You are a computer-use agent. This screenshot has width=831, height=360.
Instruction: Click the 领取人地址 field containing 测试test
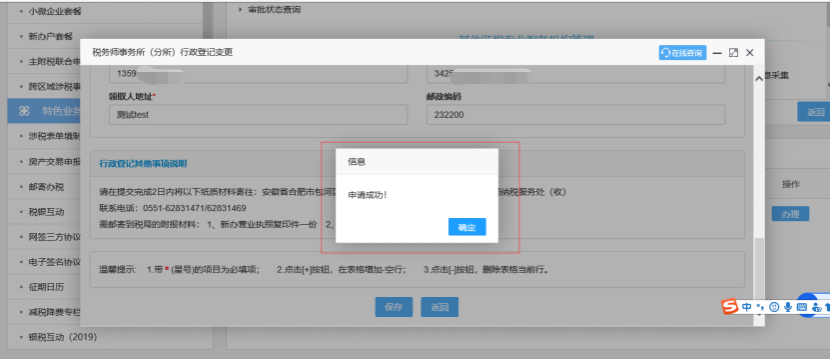259,115
